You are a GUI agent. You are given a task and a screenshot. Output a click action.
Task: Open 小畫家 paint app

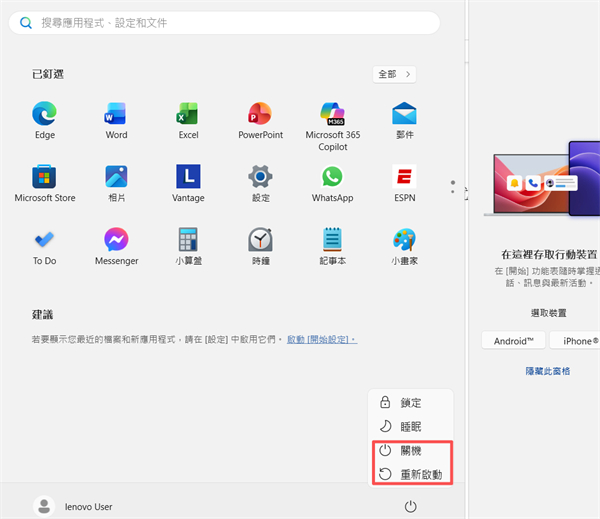(404, 247)
